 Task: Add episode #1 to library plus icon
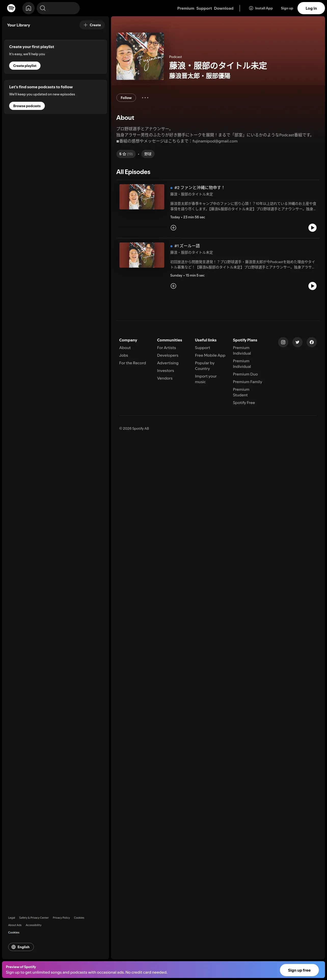(173, 286)
